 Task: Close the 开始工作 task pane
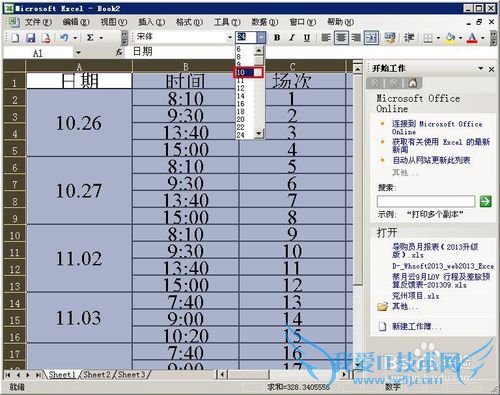[x=491, y=69]
